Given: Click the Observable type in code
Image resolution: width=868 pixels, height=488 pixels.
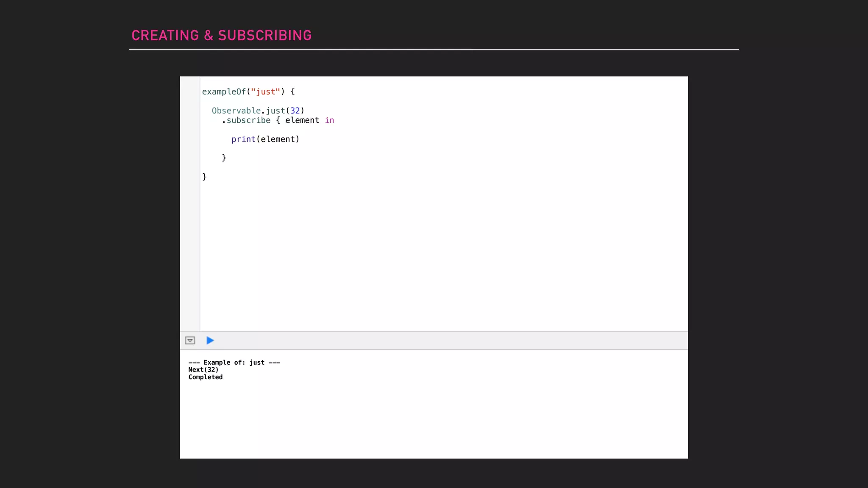Looking at the screenshot, I should (236, 111).
